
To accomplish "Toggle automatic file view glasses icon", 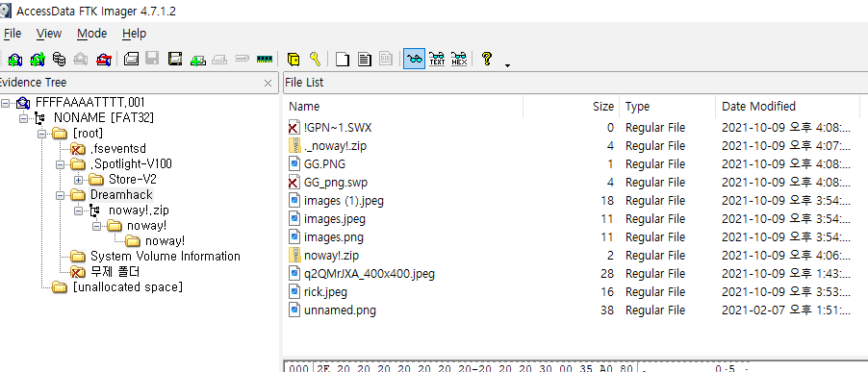I will tap(414, 59).
